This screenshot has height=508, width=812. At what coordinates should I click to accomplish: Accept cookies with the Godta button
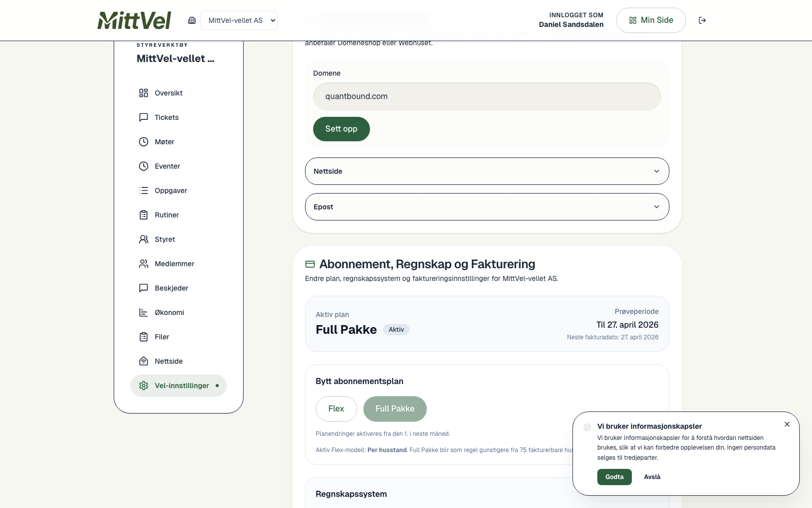click(x=615, y=477)
